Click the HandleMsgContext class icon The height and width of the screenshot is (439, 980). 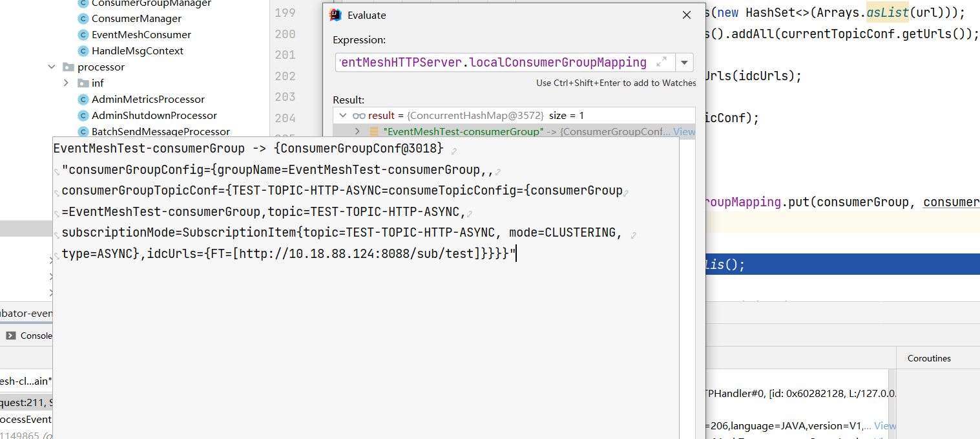(83, 51)
